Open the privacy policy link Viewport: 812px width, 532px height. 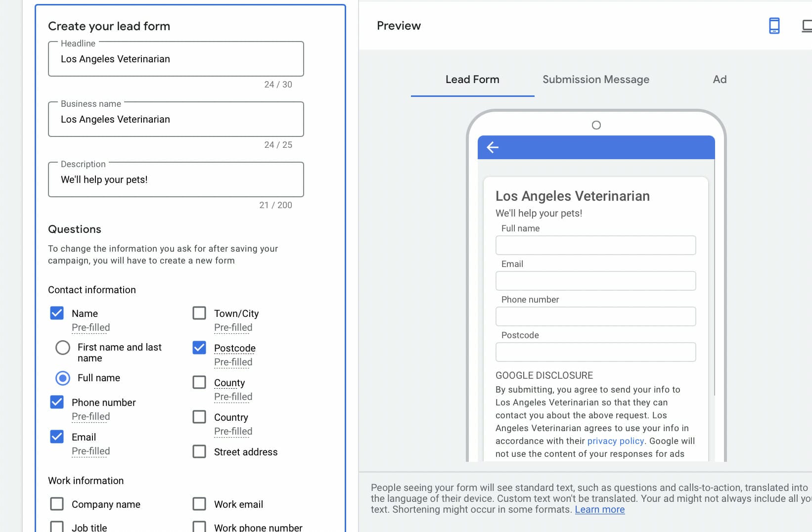click(x=615, y=441)
